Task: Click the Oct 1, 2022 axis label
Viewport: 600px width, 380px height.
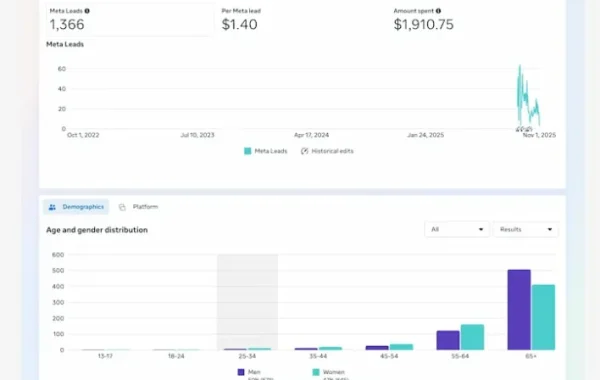Action: coord(83,135)
